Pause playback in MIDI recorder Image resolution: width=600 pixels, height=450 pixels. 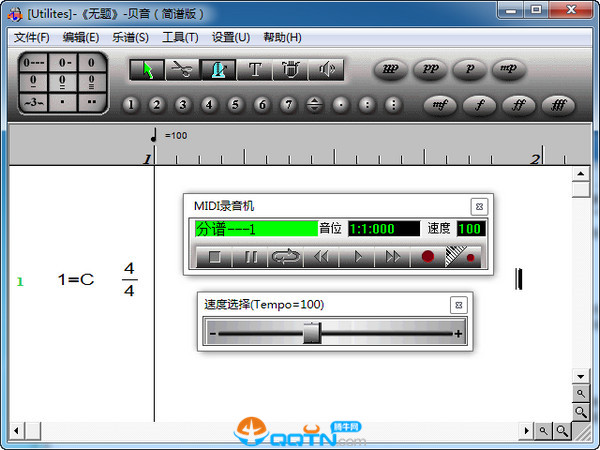[x=250, y=257]
